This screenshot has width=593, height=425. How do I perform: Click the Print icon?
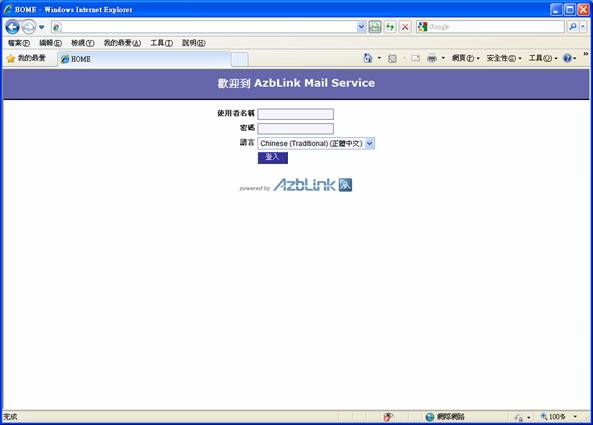coord(432,58)
